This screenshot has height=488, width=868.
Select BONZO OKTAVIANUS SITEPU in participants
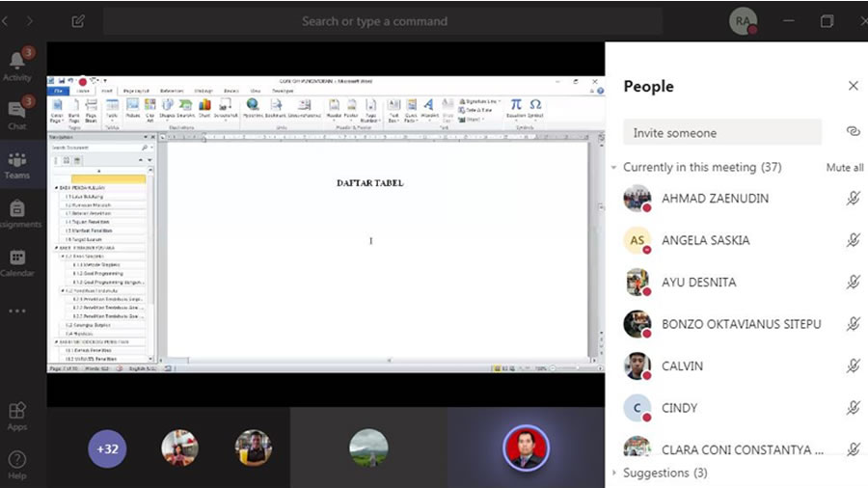(741, 324)
